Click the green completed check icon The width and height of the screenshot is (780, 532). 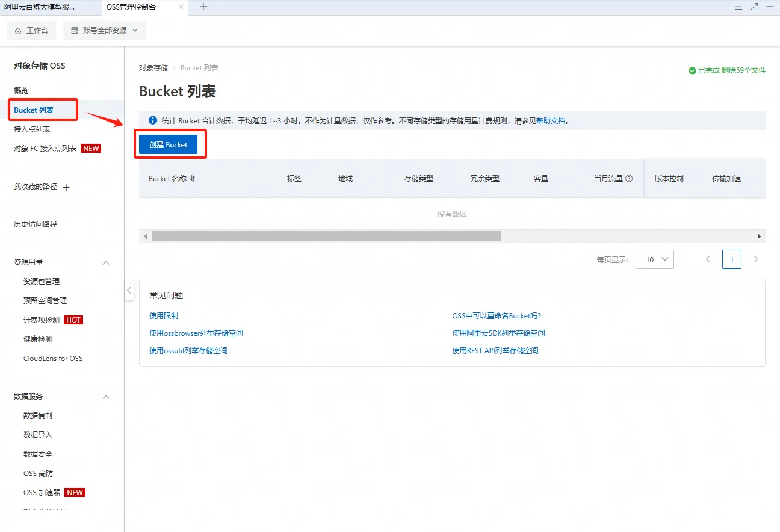pos(692,70)
